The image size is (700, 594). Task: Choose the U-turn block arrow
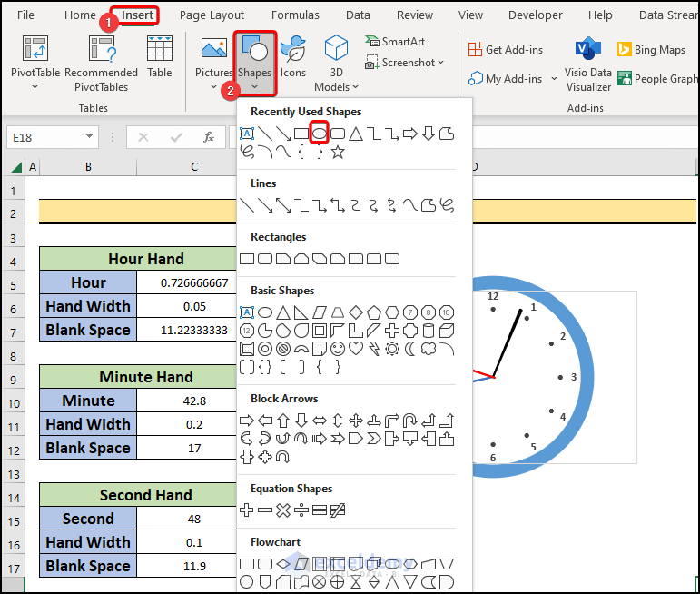coord(410,421)
